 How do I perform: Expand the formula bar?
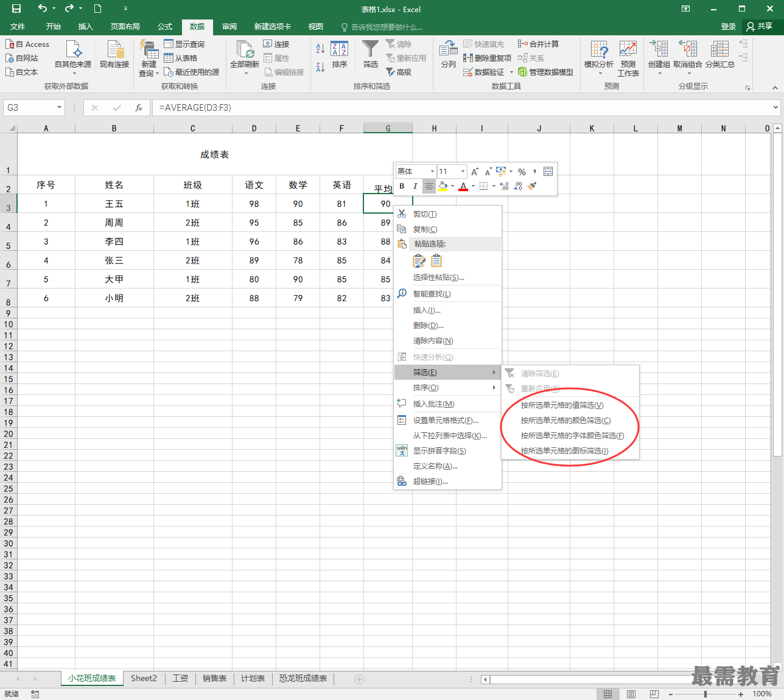(775, 108)
